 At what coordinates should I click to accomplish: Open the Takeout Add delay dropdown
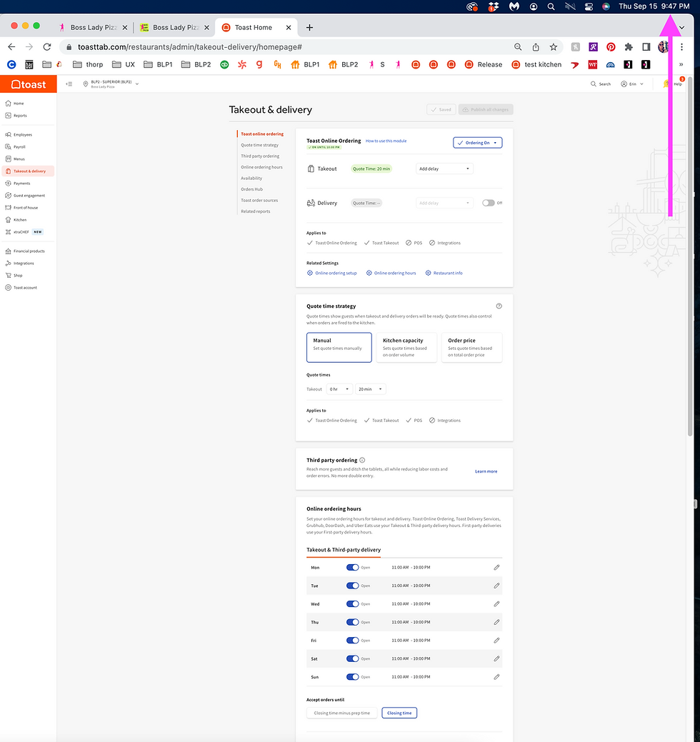click(444, 169)
